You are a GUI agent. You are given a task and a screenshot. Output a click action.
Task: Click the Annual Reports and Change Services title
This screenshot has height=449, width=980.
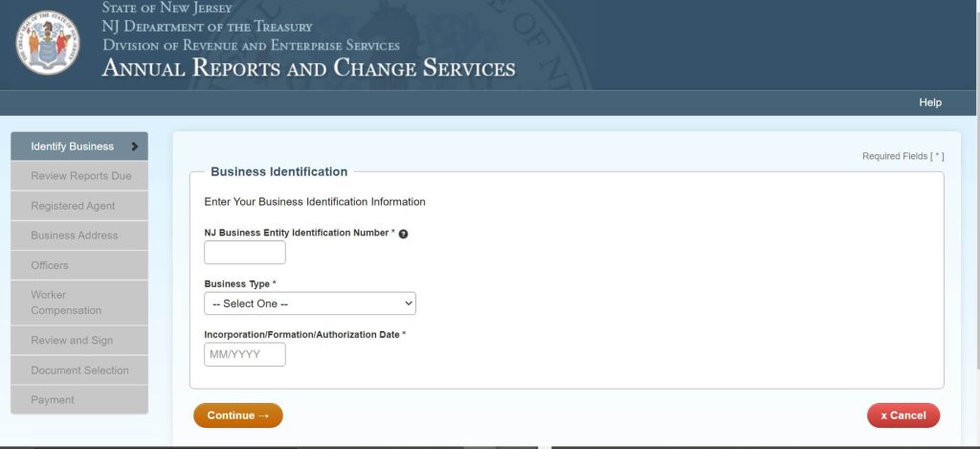[x=308, y=69]
